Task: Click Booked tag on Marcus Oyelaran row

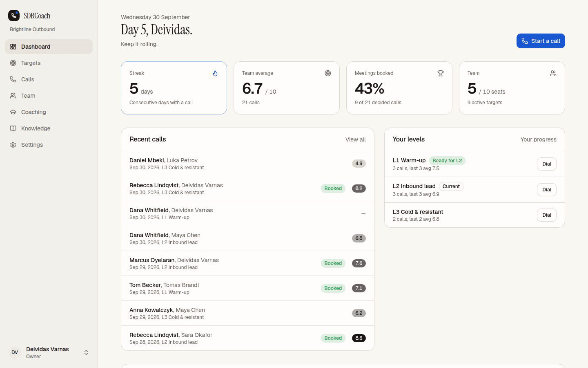Action: [333, 263]
